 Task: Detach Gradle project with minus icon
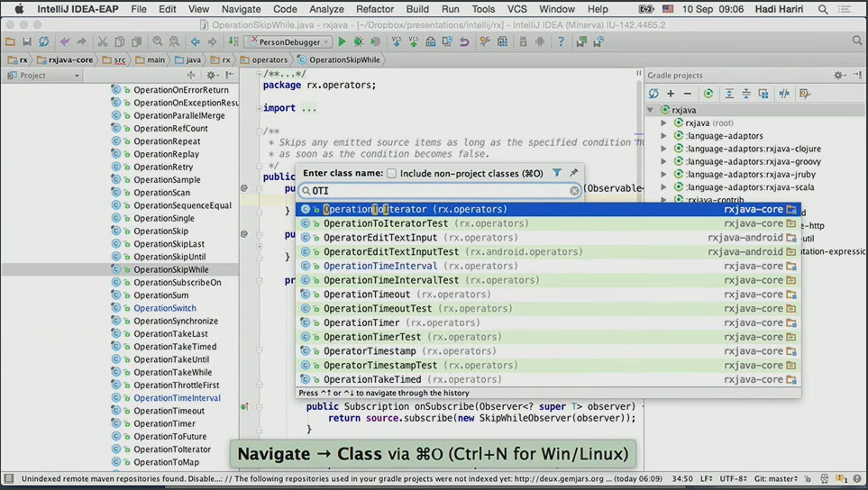click(687, 94)
